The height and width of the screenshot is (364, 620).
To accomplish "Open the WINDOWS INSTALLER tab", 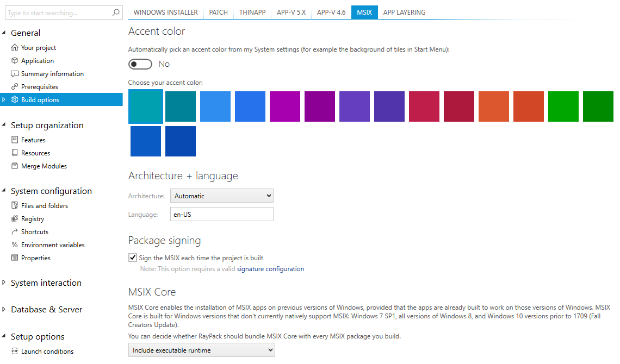I will pyautogui.click(x=165, y=12).
